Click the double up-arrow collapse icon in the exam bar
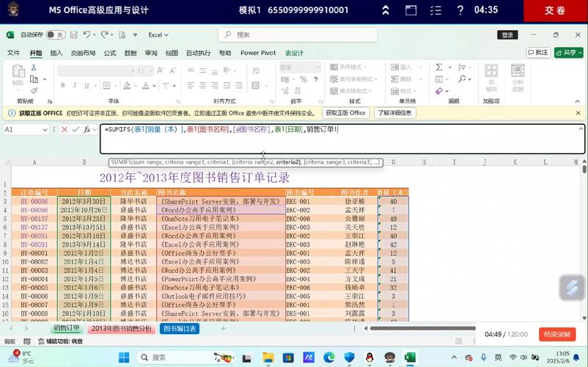The width and height of the screenshot is (588, 367). tap(385, 10)
